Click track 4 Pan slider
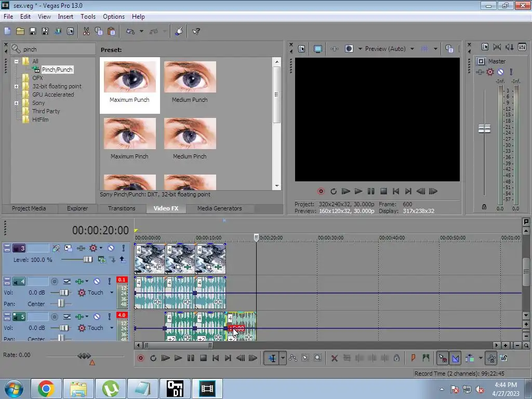Image resolution: width=532 pixels, height=399 pixels. point(61,303)
